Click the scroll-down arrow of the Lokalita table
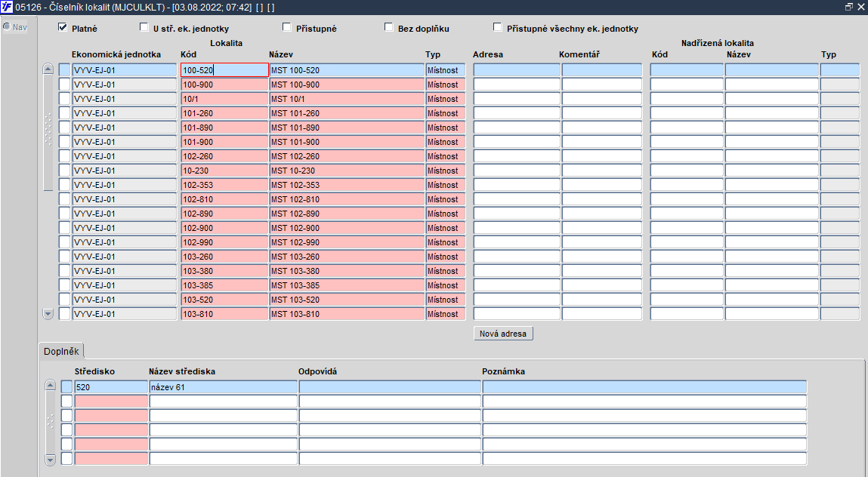The width and height of the screenshot is (868, 477). (48, 314)
